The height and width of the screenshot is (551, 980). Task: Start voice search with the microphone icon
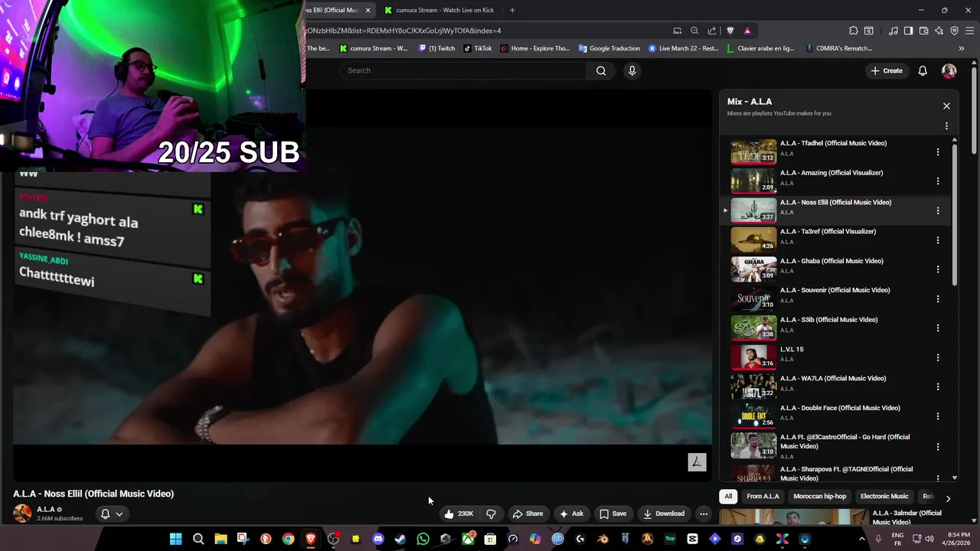[632, 70]
